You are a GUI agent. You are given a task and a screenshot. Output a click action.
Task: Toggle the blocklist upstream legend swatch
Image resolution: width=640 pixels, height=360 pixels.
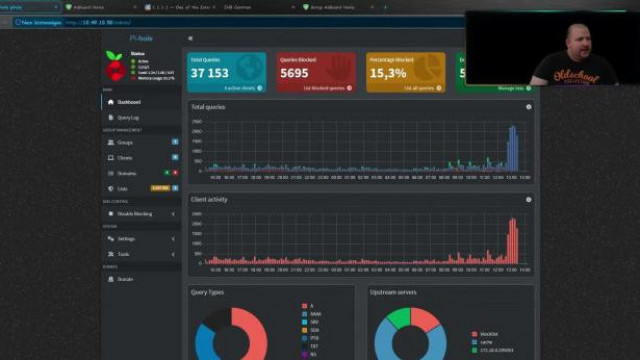click(x=474, y=334)
